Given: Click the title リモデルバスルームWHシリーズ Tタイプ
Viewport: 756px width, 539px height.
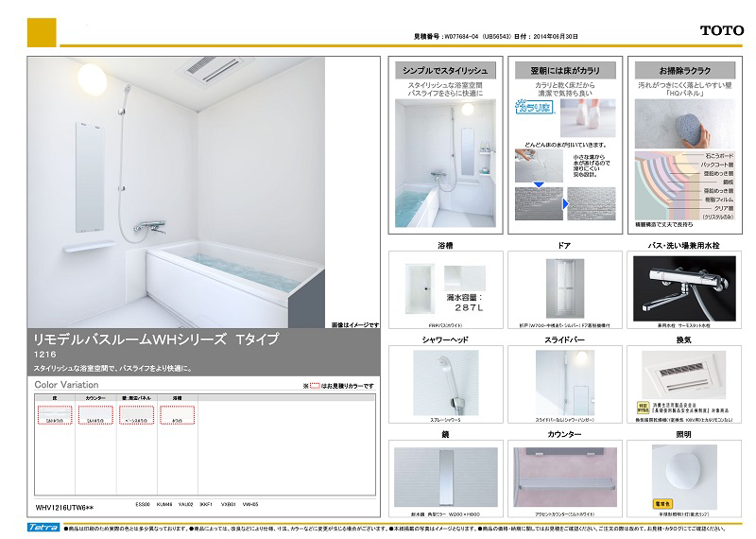Looking at the screenshot, I should click(x=156, y=339).
